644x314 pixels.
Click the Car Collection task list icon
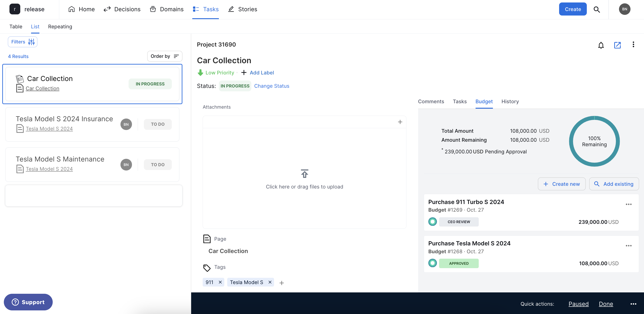(20, 79)
